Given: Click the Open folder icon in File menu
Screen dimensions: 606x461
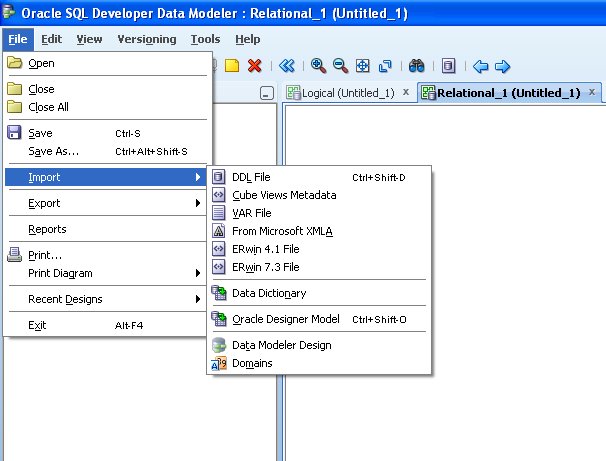Looking at the screenshot, I should pos(15,63).
